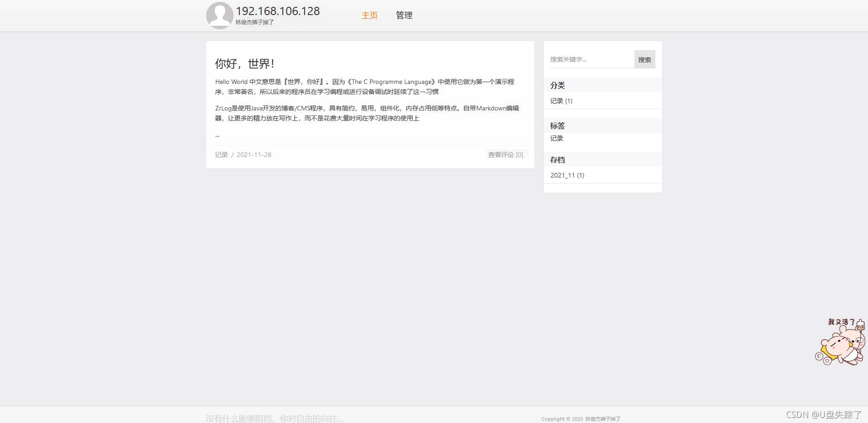Screen dimensions: 868x423
Task: Click the 分类 section header
Action: [557, 85]
